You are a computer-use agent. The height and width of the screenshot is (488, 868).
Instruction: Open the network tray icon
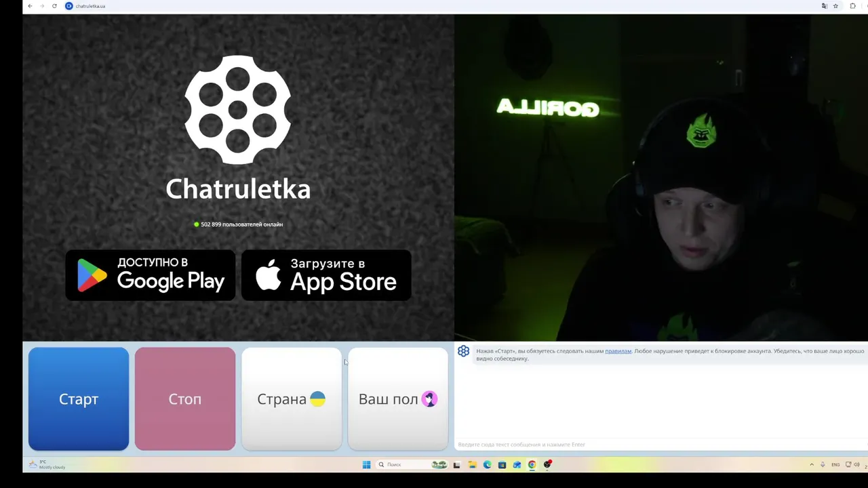click(847, 464)
